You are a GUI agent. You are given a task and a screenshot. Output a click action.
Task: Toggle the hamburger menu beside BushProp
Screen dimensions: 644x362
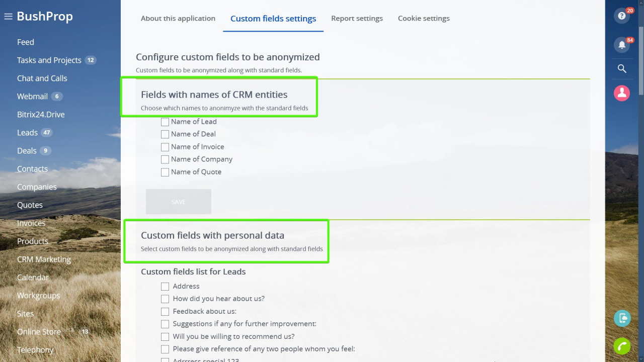8,17
